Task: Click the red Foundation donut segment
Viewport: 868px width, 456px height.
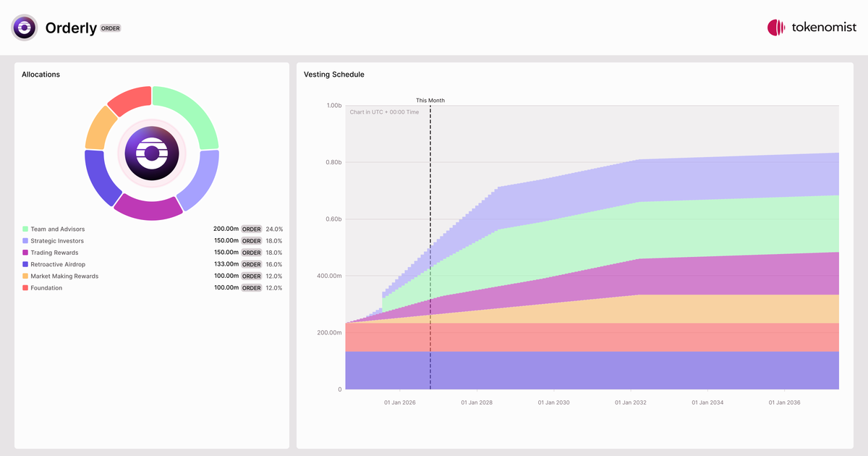Action: [x=132, y=100]
